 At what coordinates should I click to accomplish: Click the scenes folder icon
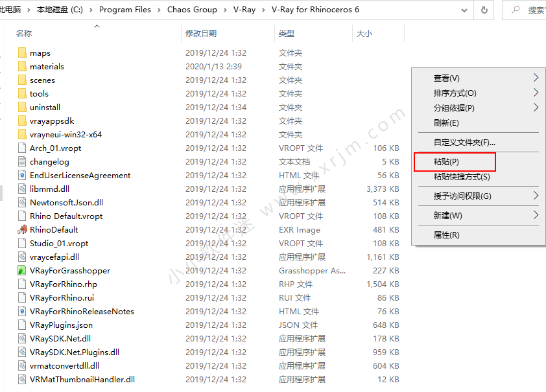click(22, 80)
